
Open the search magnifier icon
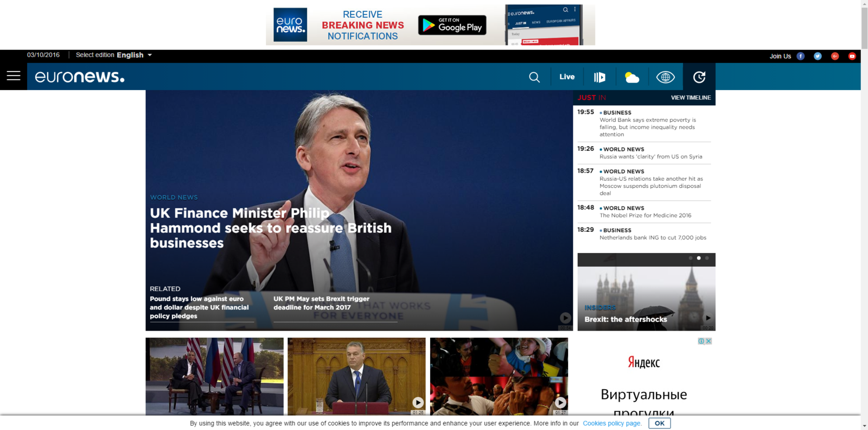click(534, 77)
